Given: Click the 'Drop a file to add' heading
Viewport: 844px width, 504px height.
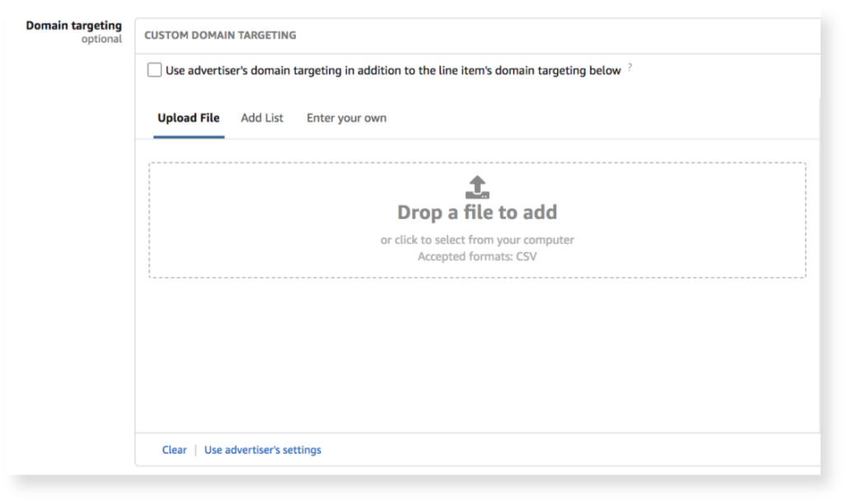Looking at the screenshot, I should click(477, 212).
